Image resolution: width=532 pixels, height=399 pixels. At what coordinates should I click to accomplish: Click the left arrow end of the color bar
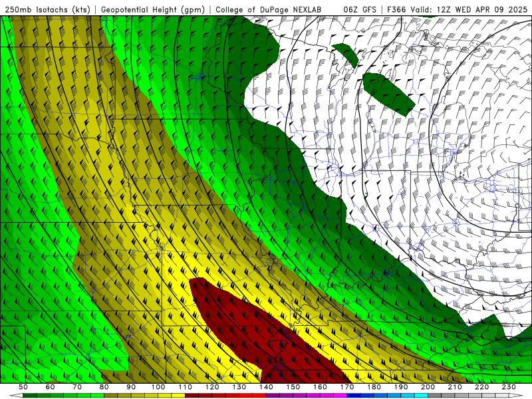pyautogui.click(x=16, y=395)
